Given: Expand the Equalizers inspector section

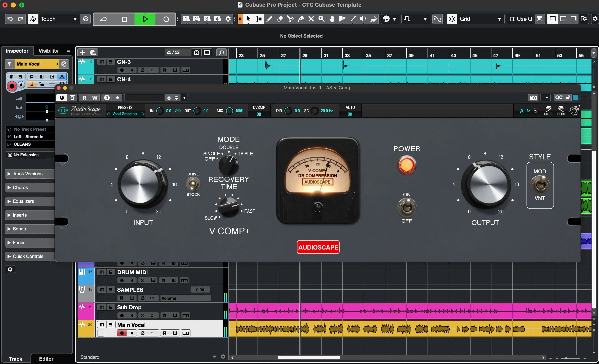Looking at the screenshot, I should click(x=23, y=201).
